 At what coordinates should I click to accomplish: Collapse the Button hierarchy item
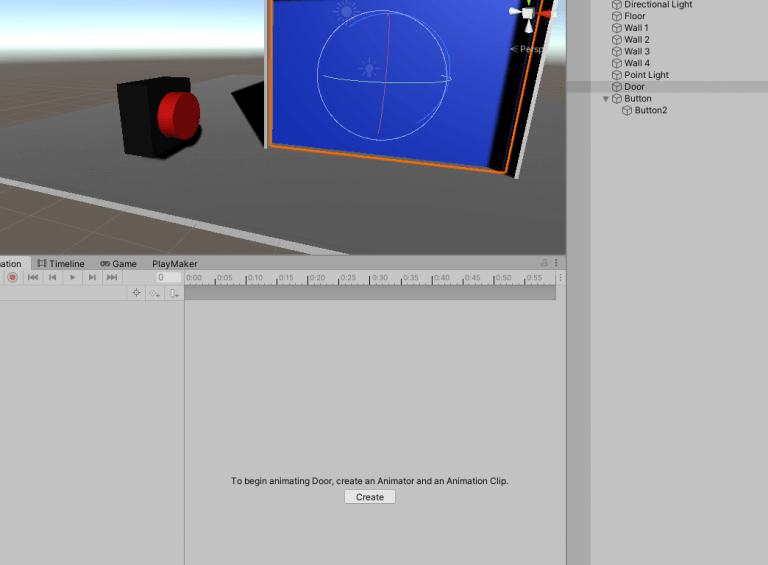pyautogui.click(x=606, y=99)
